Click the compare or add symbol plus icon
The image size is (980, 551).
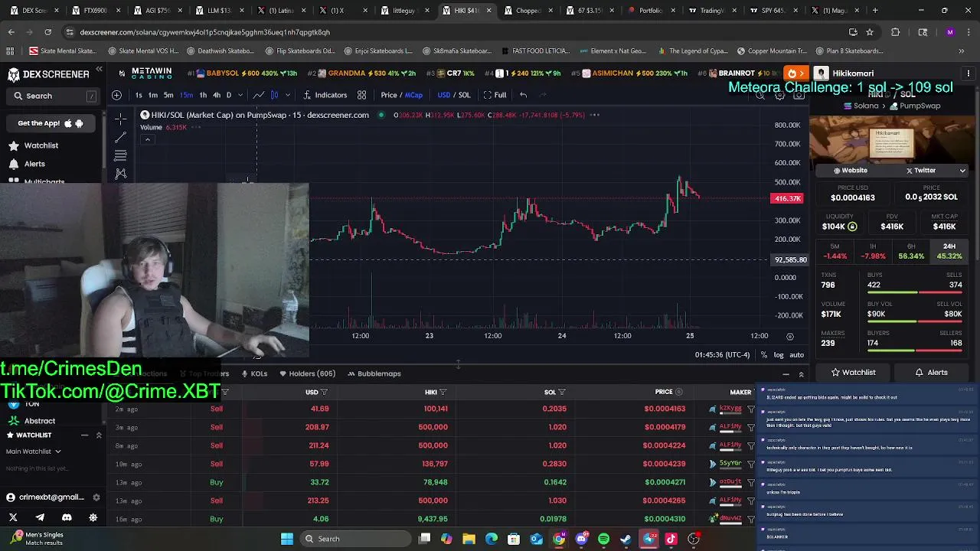(x=116, y=95)
